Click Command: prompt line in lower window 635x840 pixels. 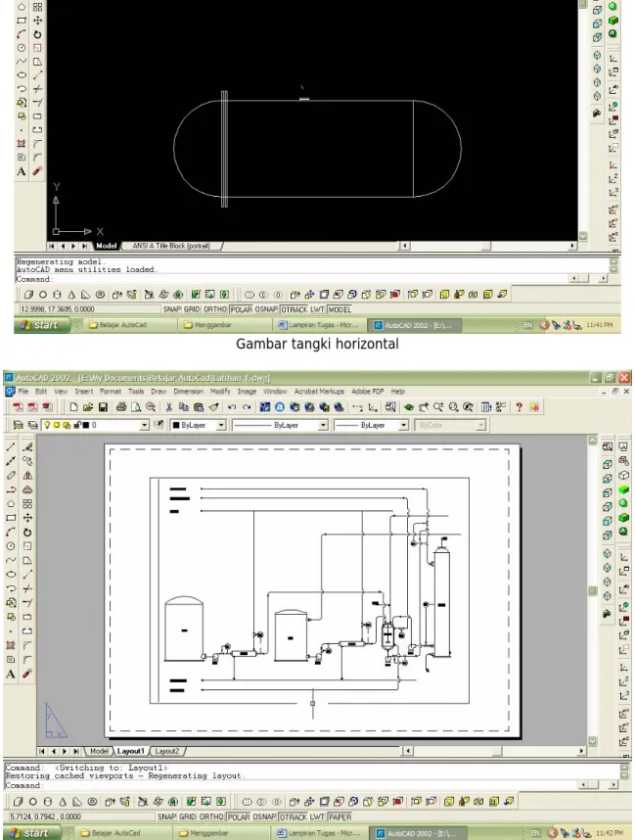pos(289,785)
